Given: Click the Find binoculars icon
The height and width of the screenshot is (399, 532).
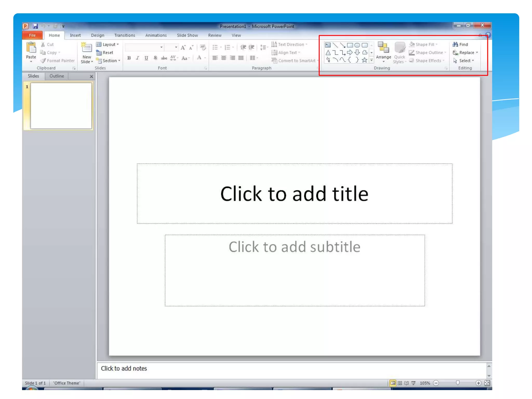Looking at the screenshot, I should click(455, 44).
